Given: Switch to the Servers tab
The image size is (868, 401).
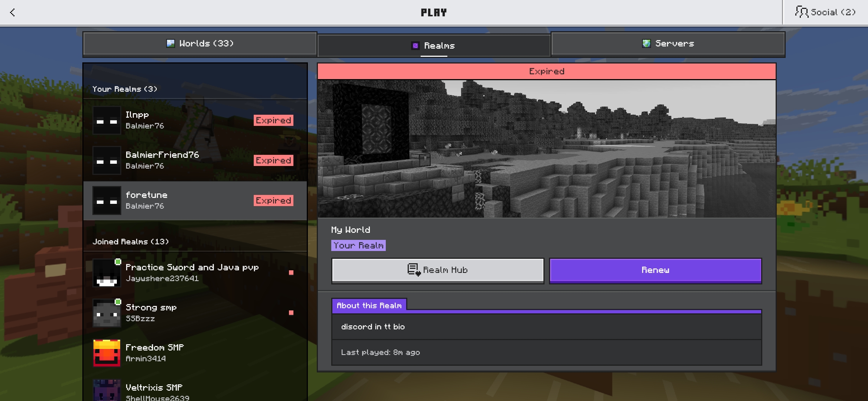Looking at the screenshot, I should (x=668, y=43).
